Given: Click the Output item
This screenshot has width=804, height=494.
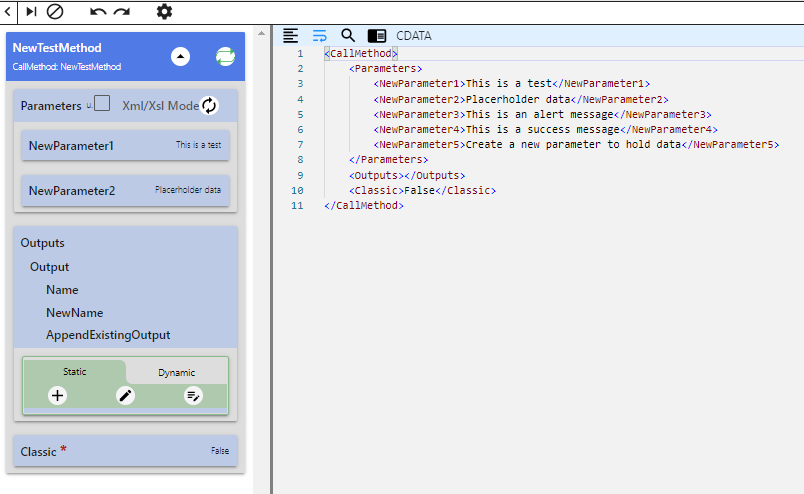Looking at the screenshot, I should (49, 267).
